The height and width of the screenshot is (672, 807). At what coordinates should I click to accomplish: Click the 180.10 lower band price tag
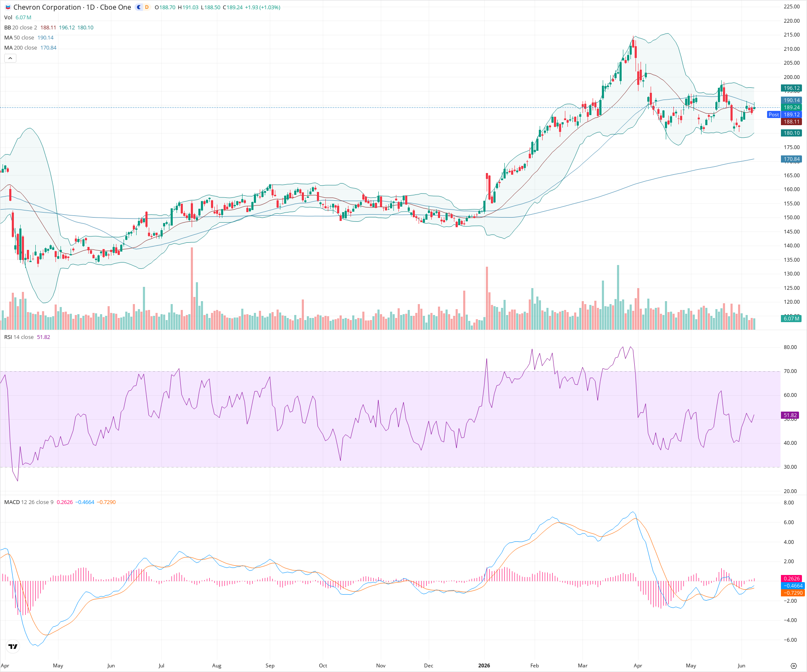click(791, 133)
